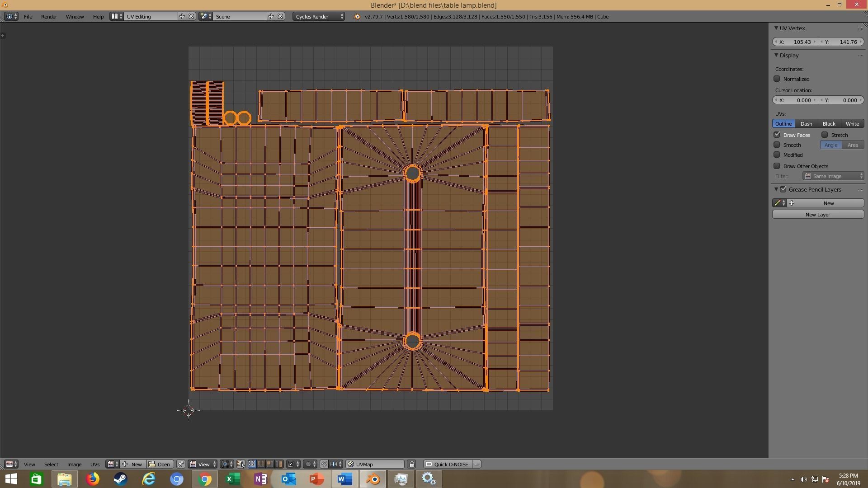The image size is (868, 488).
Task: Click the UV Vertex X value field
Action: [x=795, y=42]
